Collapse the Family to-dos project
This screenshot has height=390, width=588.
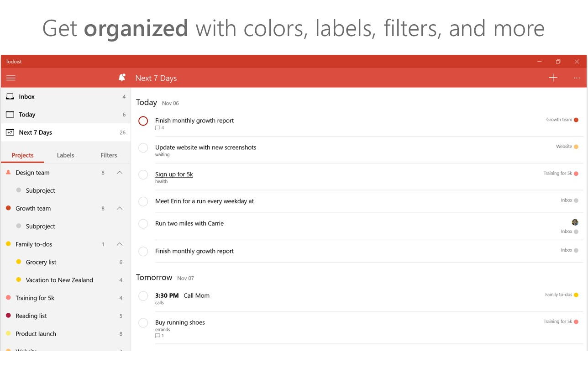pyautogui.click(x=120, y=244)
